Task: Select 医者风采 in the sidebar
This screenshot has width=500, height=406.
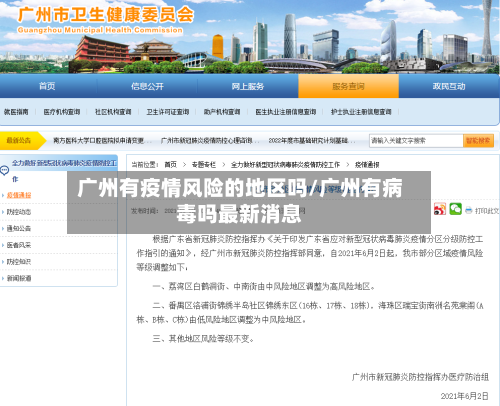Action: (x=19, y=245)
